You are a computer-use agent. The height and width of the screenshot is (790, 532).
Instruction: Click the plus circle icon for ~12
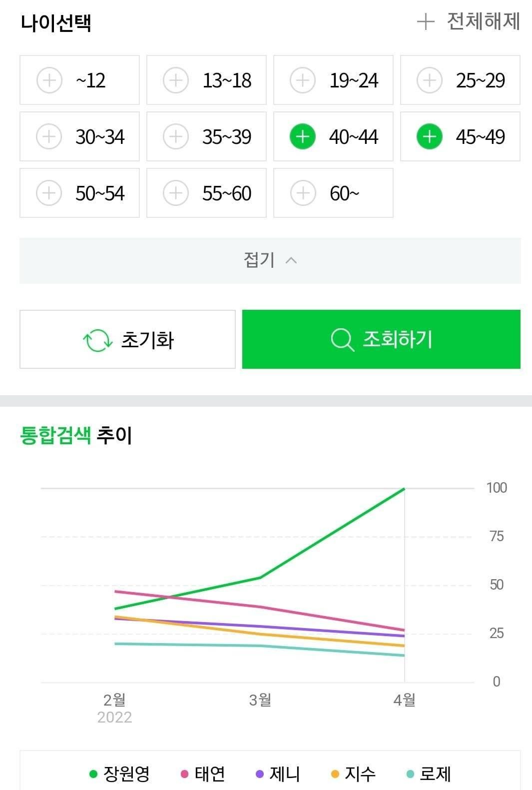(x=49, y=80)
